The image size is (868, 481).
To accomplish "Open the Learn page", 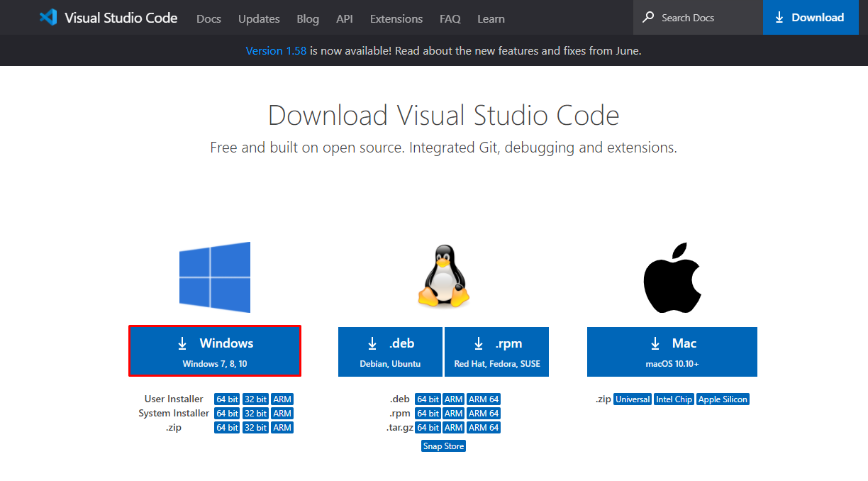I will point(491,18).
